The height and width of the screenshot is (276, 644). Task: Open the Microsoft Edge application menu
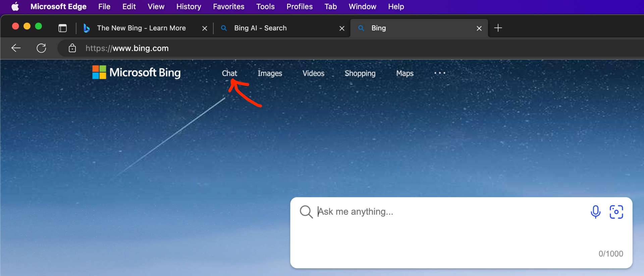pyautogui.click(x=58, y=7)
